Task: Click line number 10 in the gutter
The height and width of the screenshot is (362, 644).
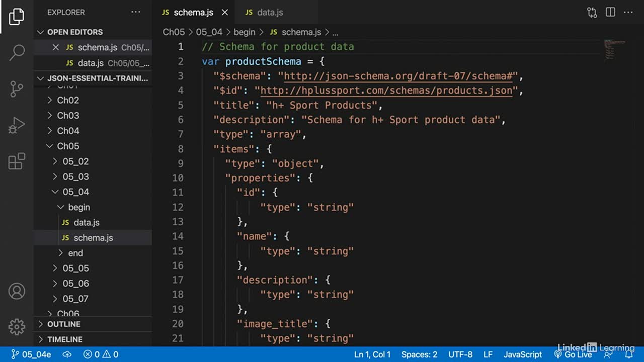Action: [178, 178]
